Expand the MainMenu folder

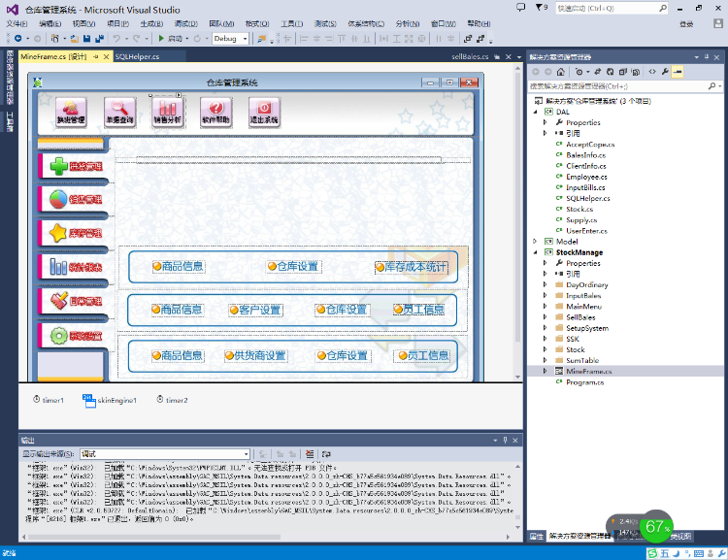(x=546, y=307)
